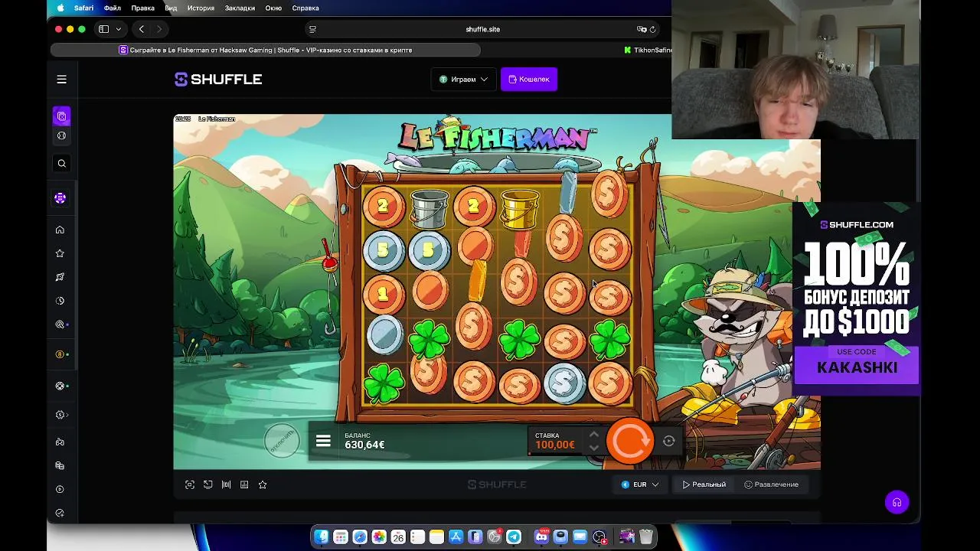Open the Apple menu

60,8
